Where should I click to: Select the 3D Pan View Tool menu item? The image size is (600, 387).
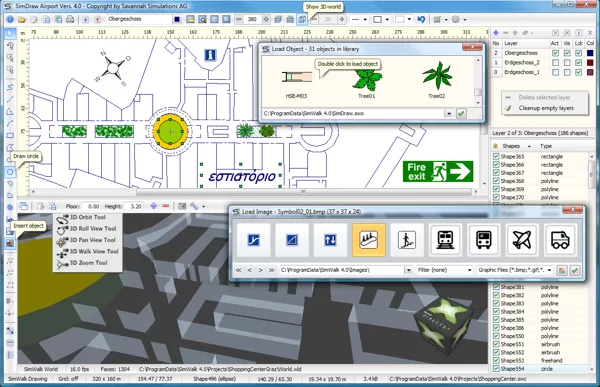tap(87, 240)
